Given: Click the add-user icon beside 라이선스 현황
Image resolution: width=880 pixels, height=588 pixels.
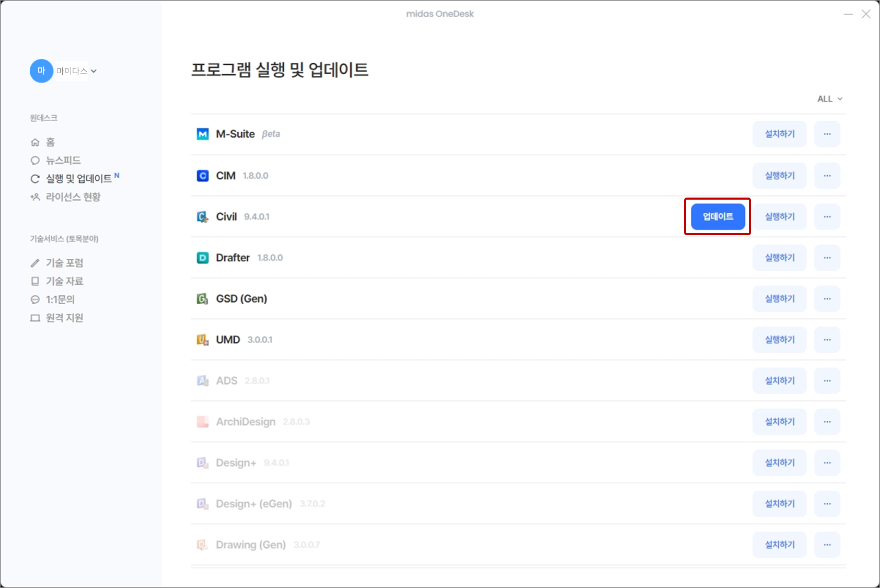Looking at the screenshot, I should [35, 197].
